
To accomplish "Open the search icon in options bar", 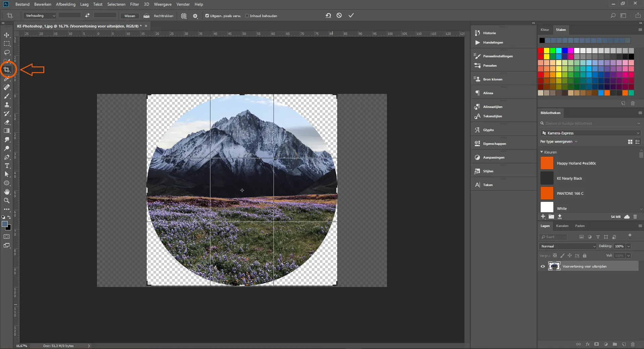I will coord(613,15).
